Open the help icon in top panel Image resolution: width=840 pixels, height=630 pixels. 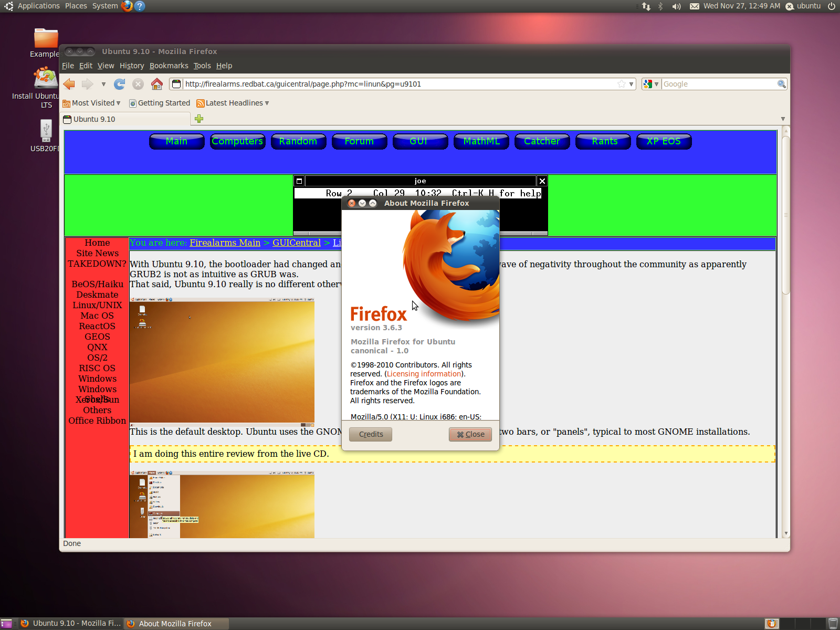click(139, 6)
